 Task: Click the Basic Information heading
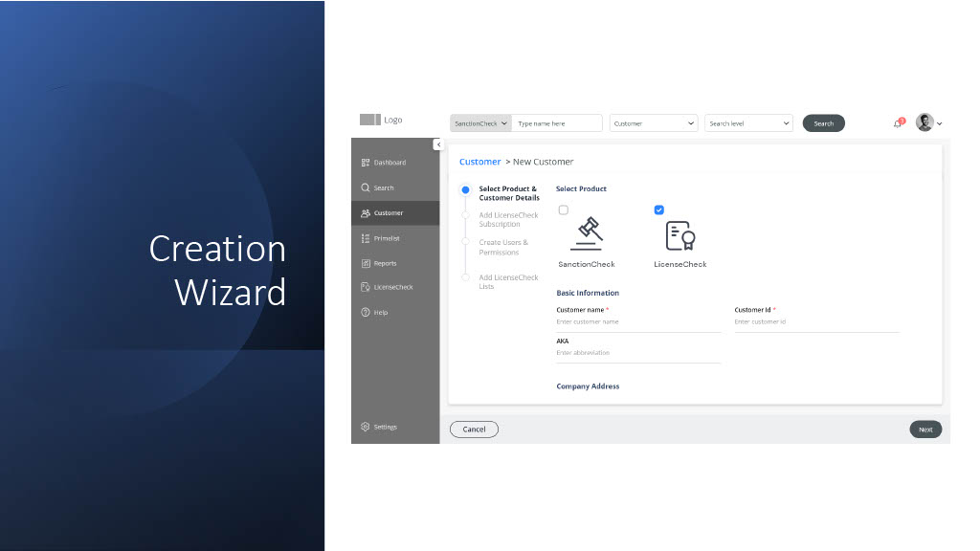click(588, 293)
